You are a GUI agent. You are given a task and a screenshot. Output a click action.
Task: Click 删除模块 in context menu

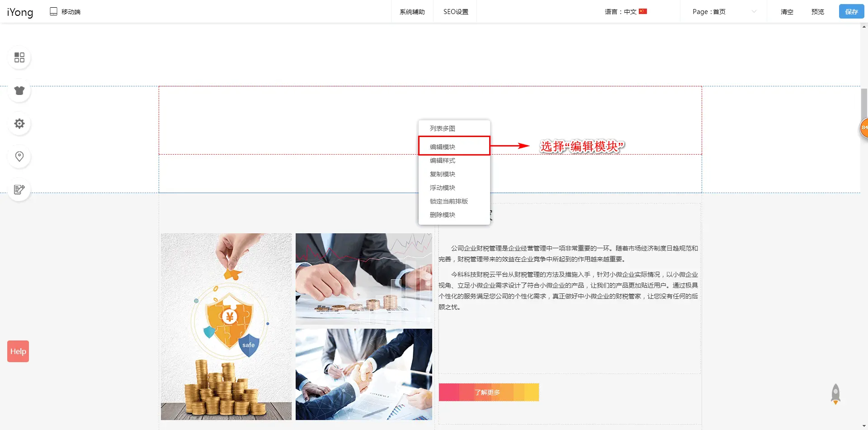(x=443, y=215)
